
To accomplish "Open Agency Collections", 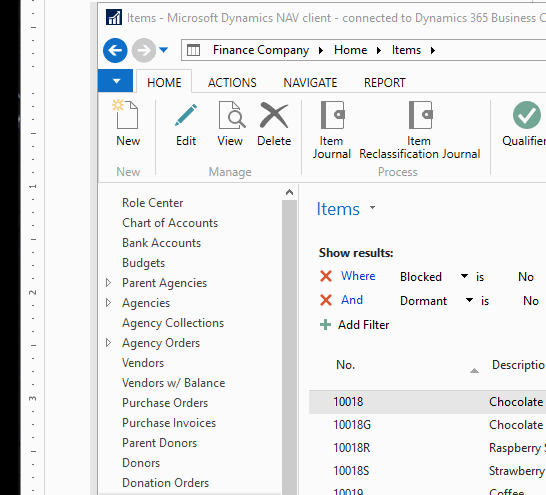I will coord(173,323).
